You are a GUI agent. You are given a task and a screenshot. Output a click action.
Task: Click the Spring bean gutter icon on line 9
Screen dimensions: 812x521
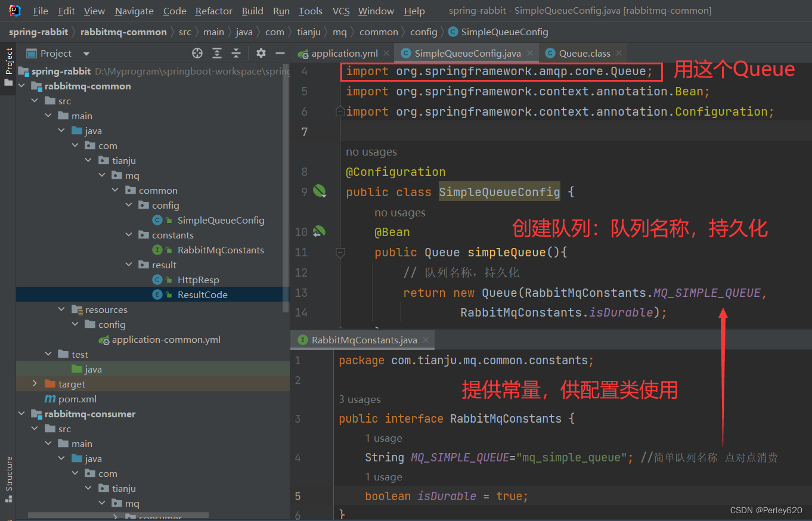point(320,191)
